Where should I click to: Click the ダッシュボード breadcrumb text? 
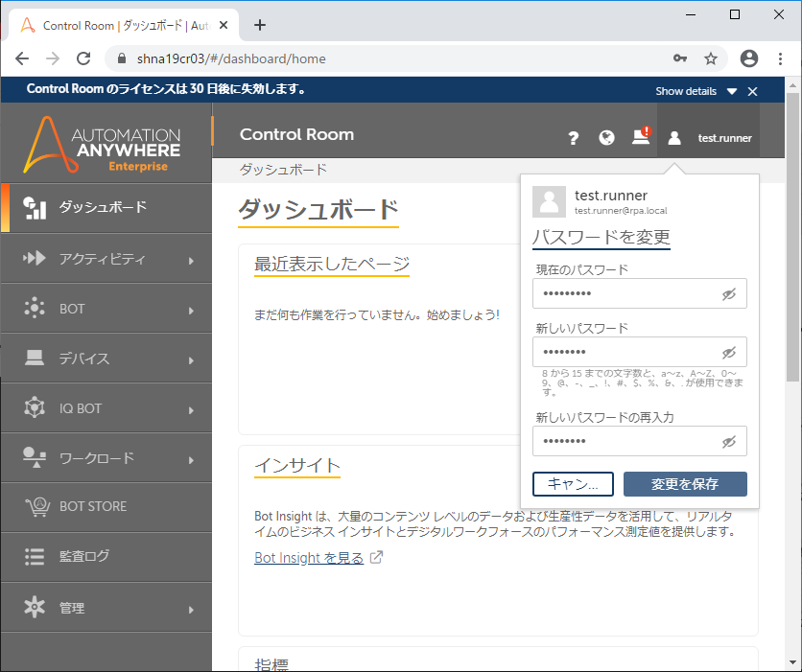283,170
